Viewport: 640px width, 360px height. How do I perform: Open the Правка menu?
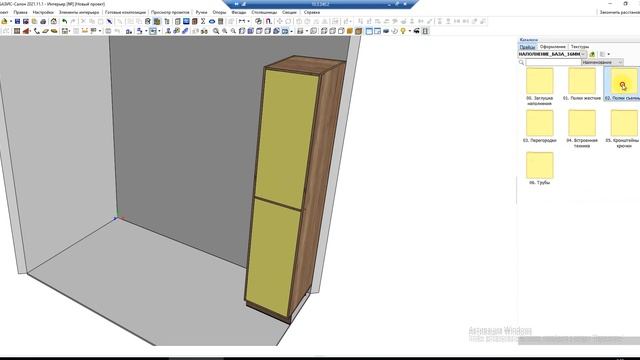click(20, 12)
